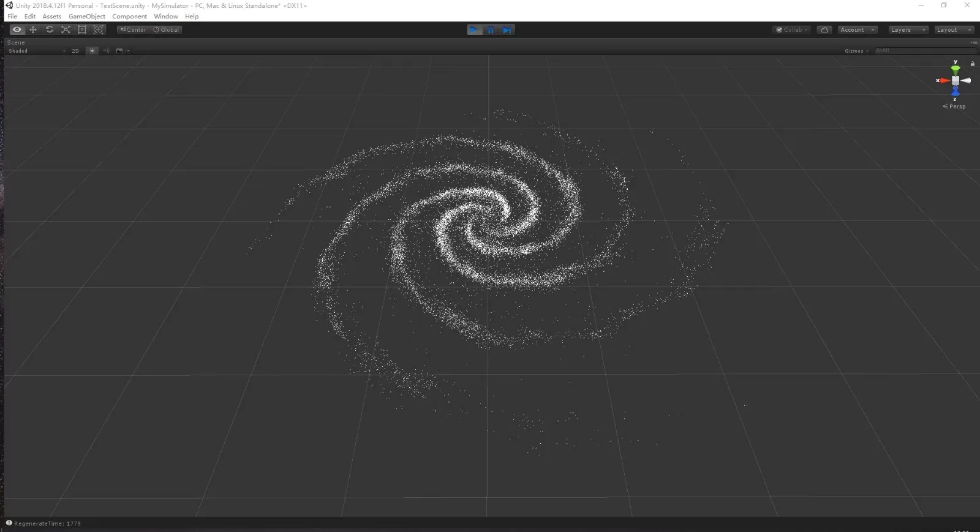Open the Edit menu
This screenshot has height=532, width=980.
30,17
